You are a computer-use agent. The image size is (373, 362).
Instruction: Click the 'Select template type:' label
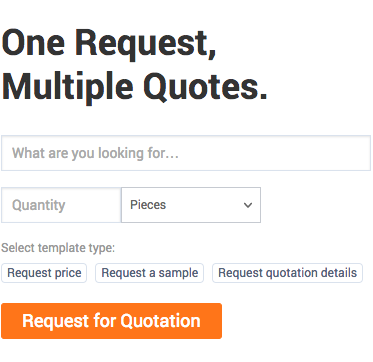click(x=58, y=248)
